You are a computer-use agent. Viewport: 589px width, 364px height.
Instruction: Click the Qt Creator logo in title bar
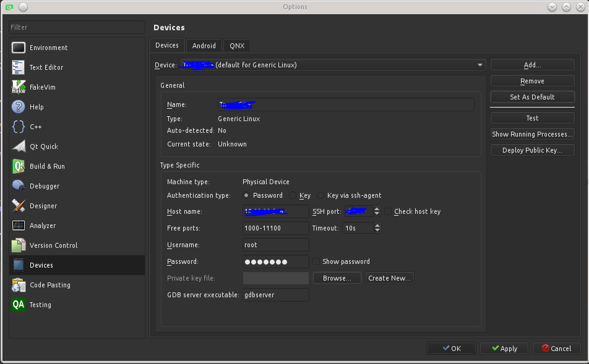click(9, 7)
